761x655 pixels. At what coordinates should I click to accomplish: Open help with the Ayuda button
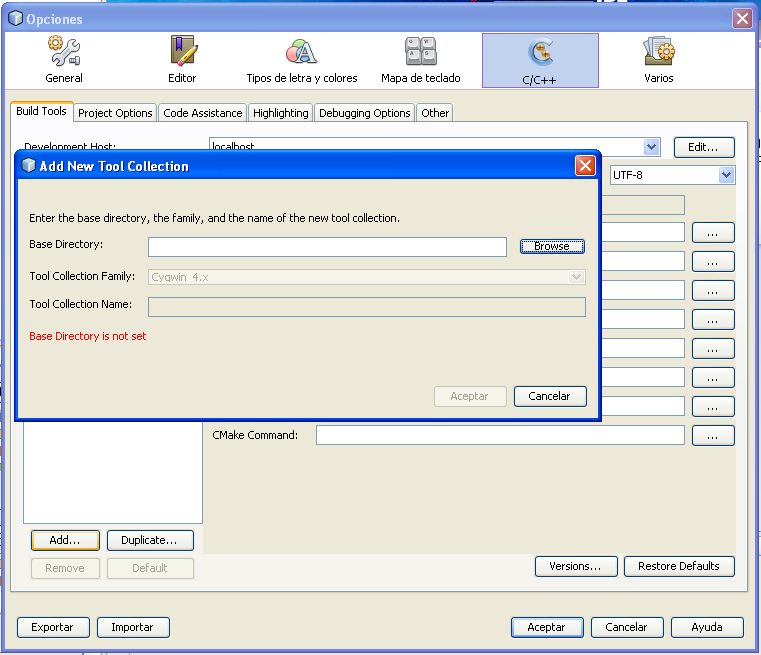[x=707, y=627]
